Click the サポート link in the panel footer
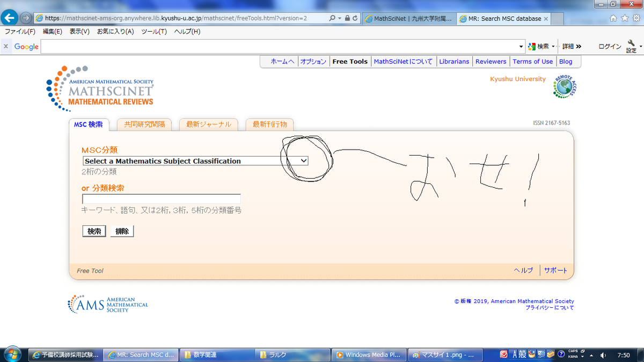Viewport: 644px width, 362px height. point(555,270)
